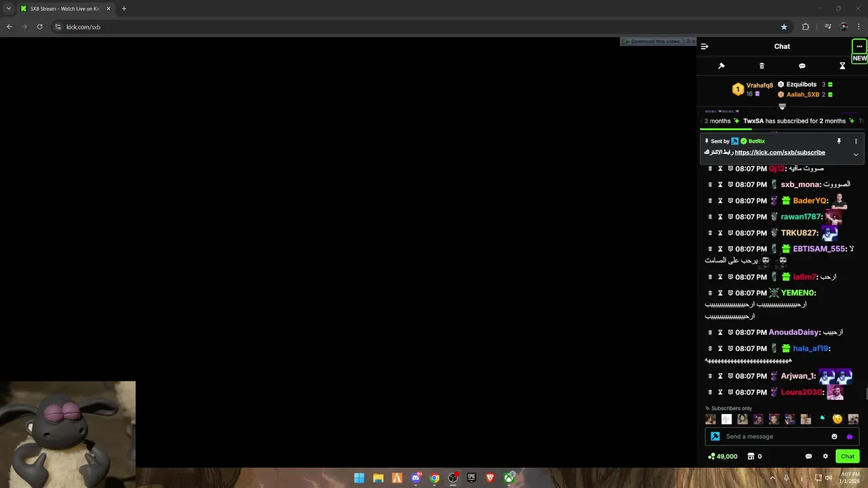The width and height of the screenshot is (868, 488).
Task: Open Windows Start menu
Action: (x=359, y=478)
